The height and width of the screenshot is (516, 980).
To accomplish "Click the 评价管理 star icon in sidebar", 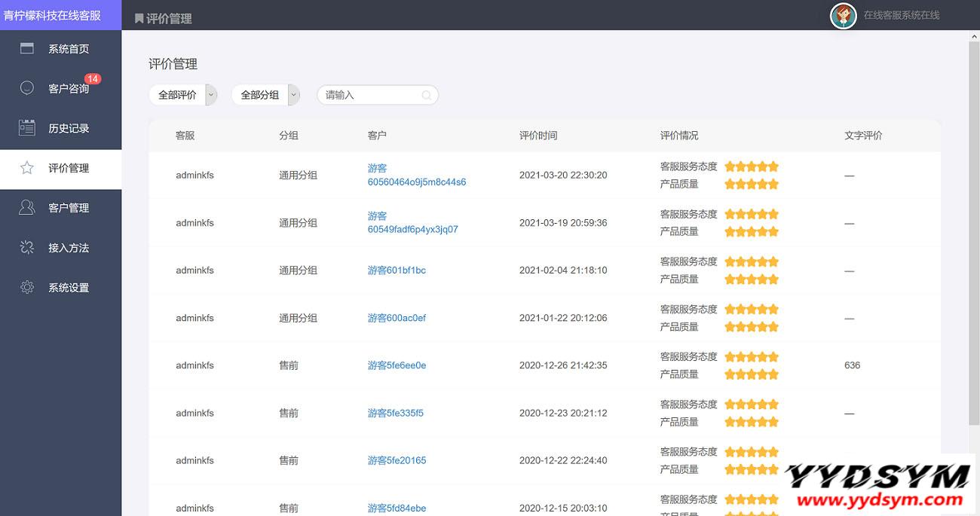I will coord(27,168).
